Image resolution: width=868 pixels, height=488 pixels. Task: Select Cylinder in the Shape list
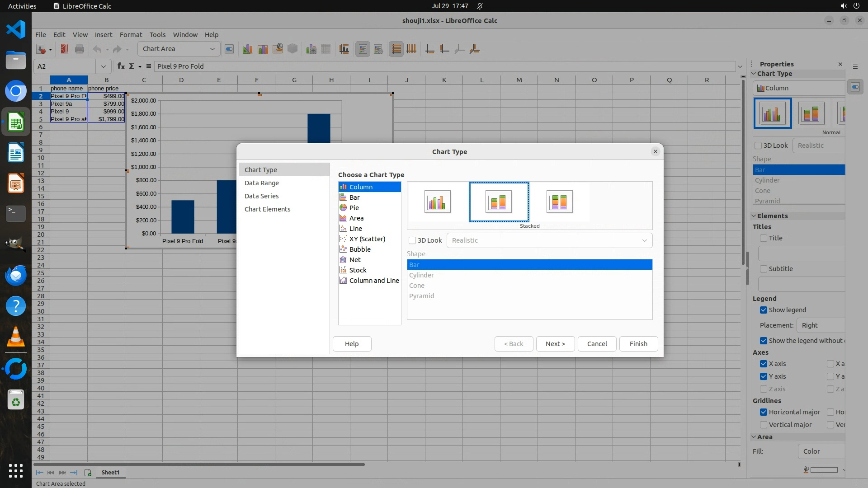pyautogui.click(x=421, y=275)
